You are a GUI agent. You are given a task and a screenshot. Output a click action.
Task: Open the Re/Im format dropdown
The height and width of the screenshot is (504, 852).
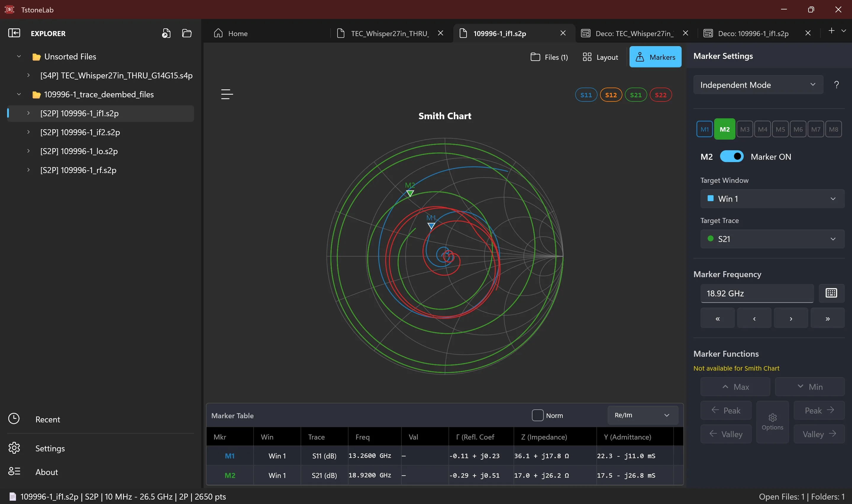pos(643,415)
